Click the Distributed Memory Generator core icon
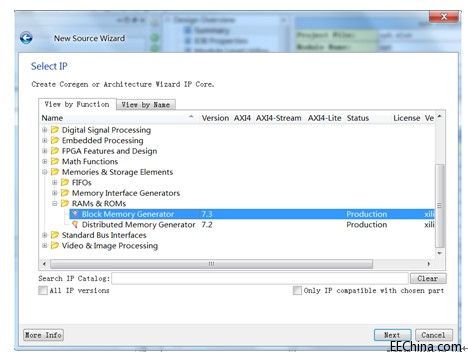The image size is (468, 360). 75,224
